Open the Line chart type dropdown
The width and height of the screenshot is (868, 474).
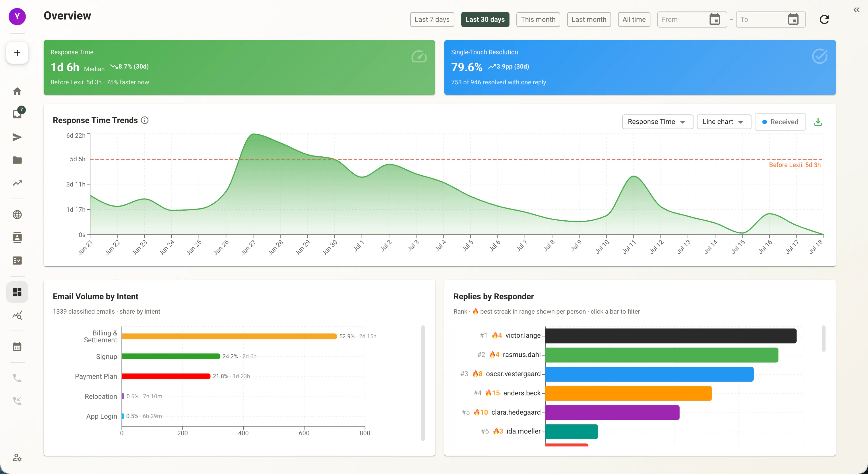723,122
